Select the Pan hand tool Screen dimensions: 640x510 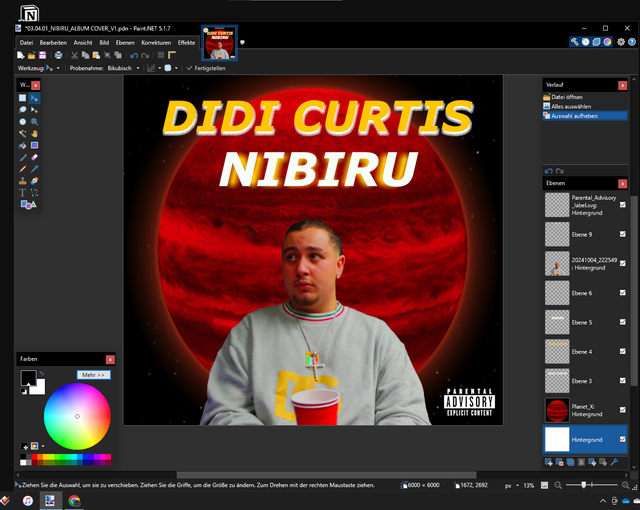[35, 133]
